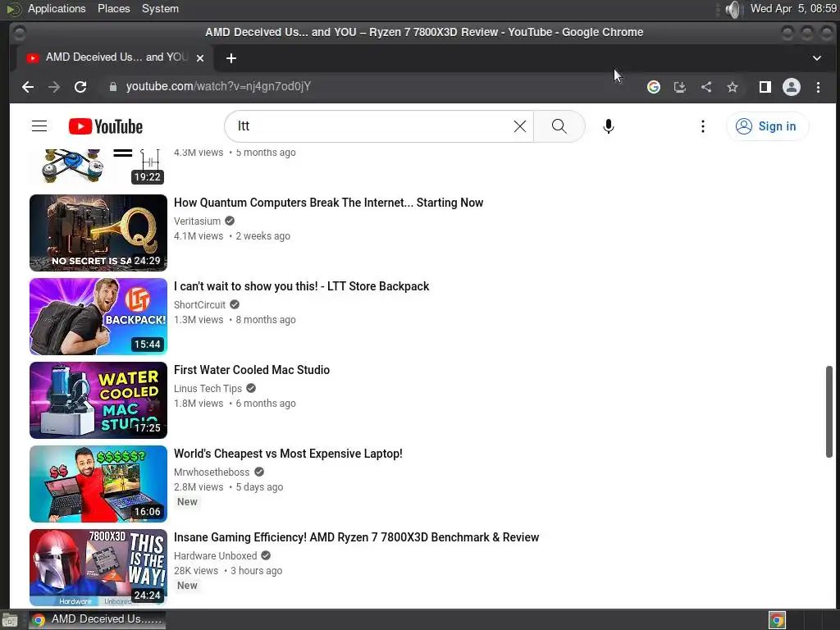Screen dimensions: 840x630
Task: Sign in to YouTube
Action: [x=767, y=126]
